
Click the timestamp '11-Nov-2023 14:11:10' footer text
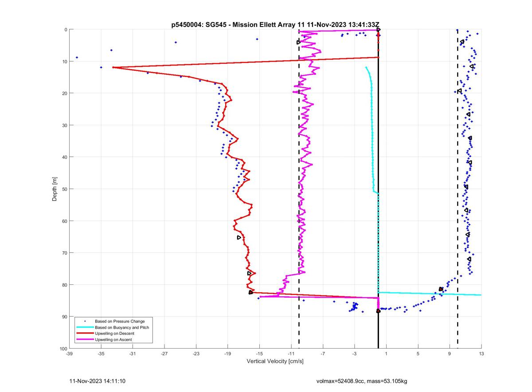coord(97,381)
